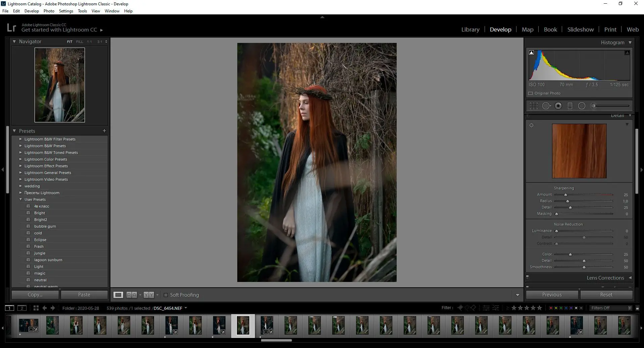Pick the Radial Filter tool

coord(582,106)
